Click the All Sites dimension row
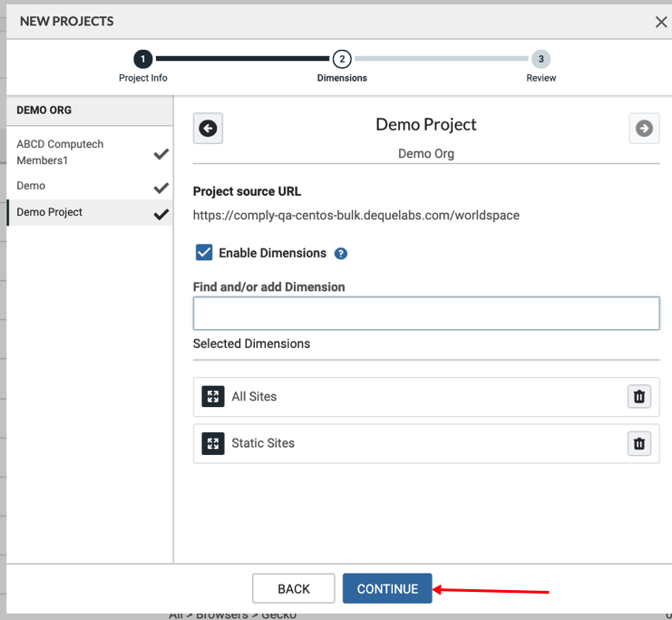Screen dimensions: 672x620 (x=408, y=397)
